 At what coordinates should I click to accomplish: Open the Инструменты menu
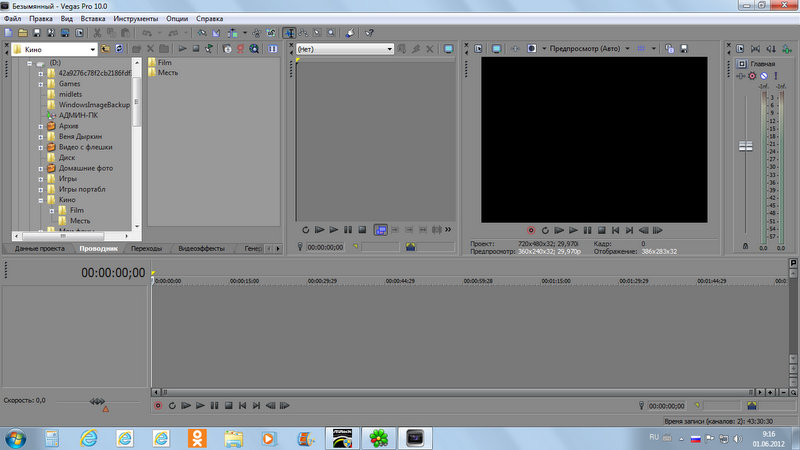pyautogui.click(x=136, y=18)
